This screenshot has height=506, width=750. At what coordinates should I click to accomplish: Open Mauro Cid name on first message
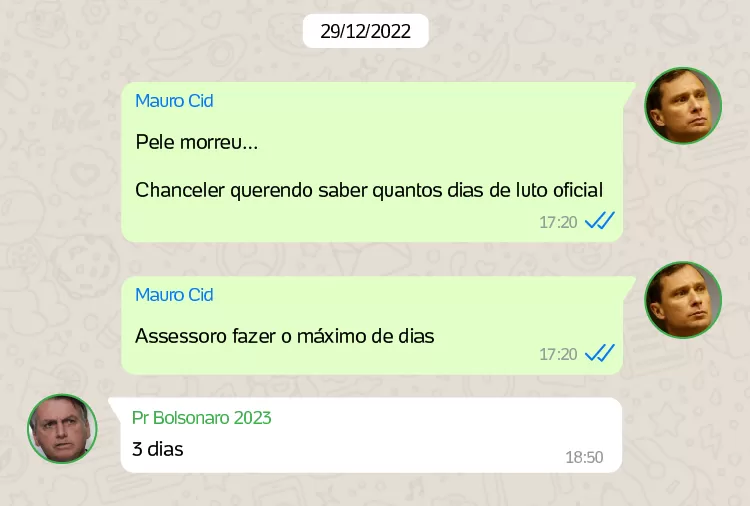pyautogui.click(x=174, y=101)
